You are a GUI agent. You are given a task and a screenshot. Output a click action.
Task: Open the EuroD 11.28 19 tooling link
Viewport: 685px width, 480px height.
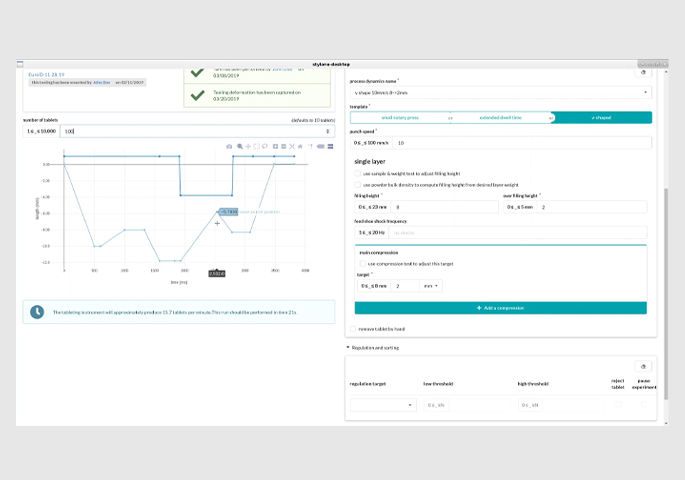(46, 75)
